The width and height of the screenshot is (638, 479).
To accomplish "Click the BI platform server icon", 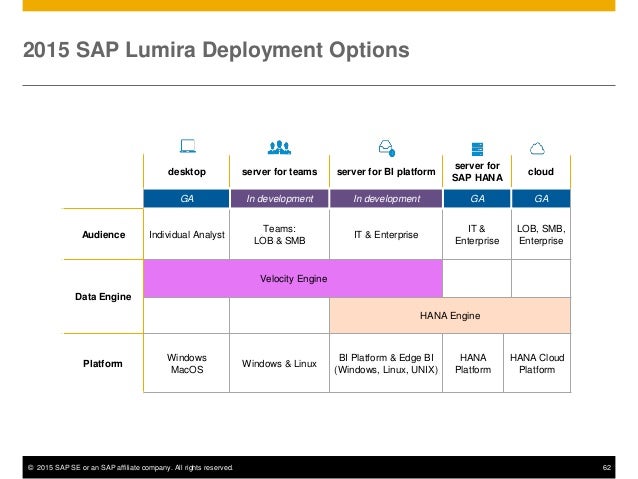I will pos(387,148).
